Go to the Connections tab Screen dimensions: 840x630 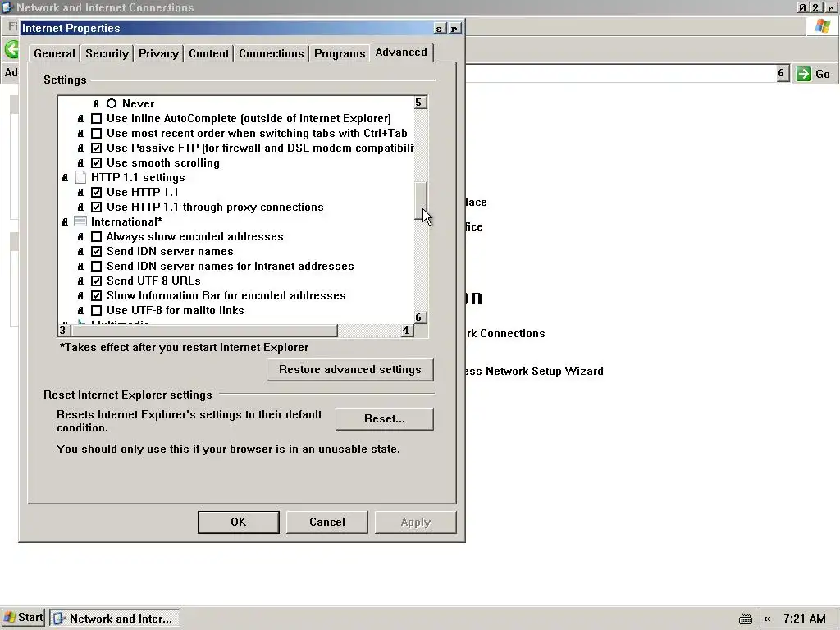pos(271,53)
